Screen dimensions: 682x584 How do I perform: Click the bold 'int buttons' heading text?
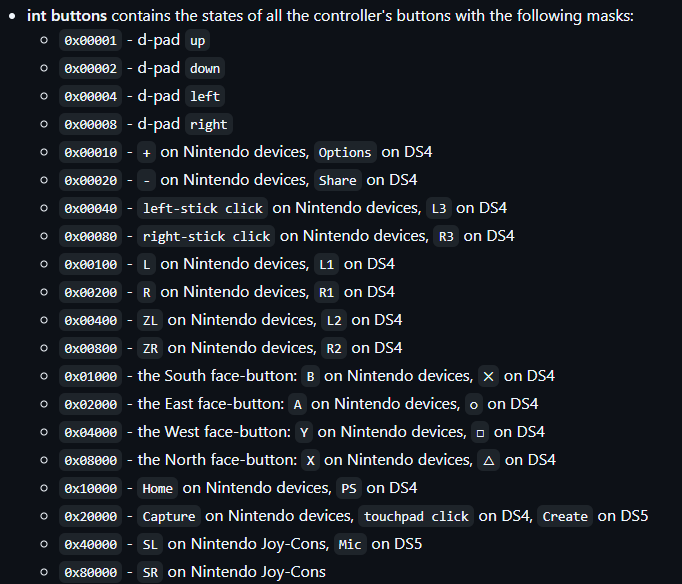[x=82, y=16]
